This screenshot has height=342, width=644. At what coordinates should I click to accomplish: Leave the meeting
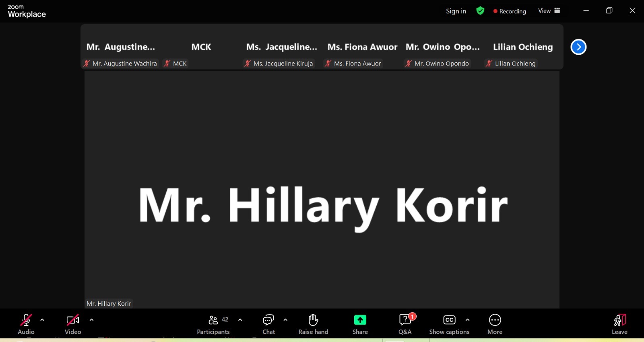(x=620, y=324)
